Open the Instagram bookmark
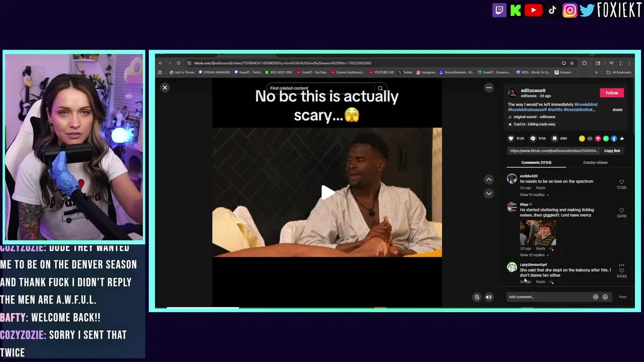Viewport: 644px width, 362px height. click(x=426, y=72)
